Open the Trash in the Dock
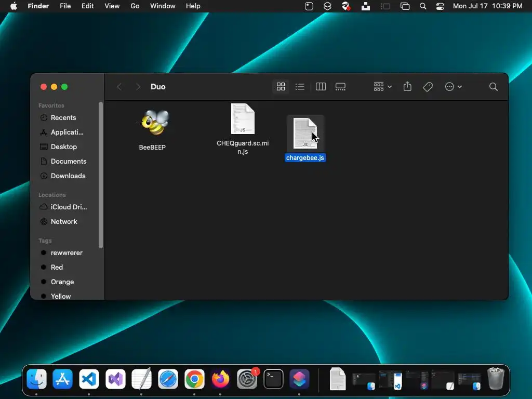 tap(496, 378)
